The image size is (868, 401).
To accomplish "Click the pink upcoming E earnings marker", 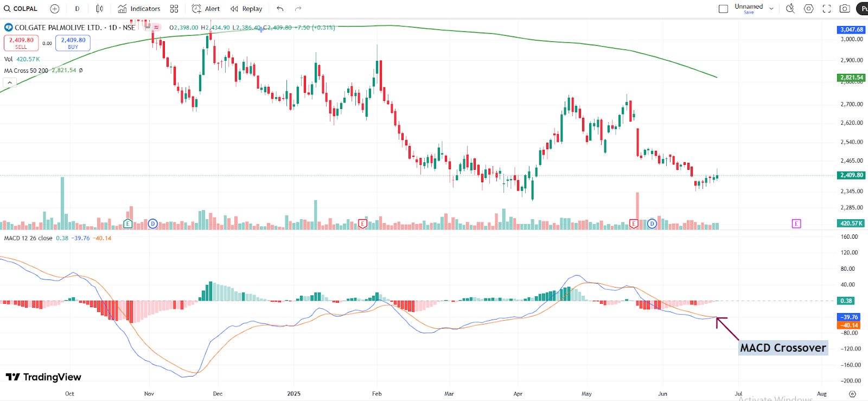I will (x=796, y=224).
